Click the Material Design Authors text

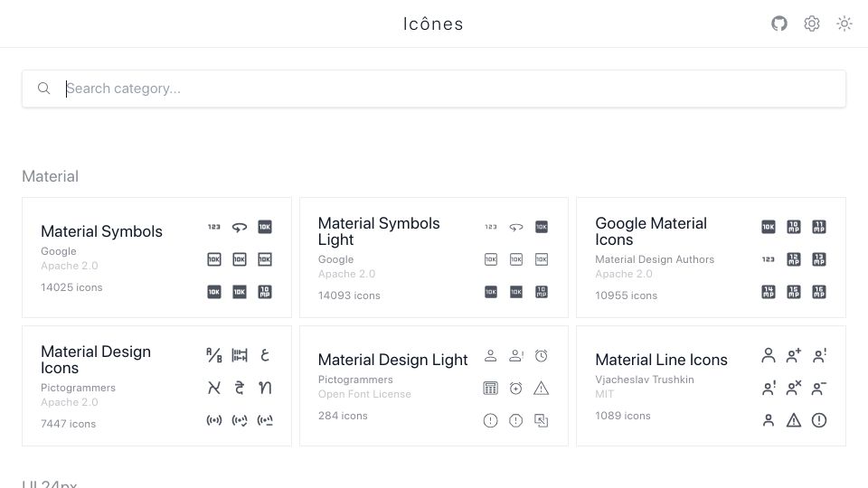tap(655, 259)
